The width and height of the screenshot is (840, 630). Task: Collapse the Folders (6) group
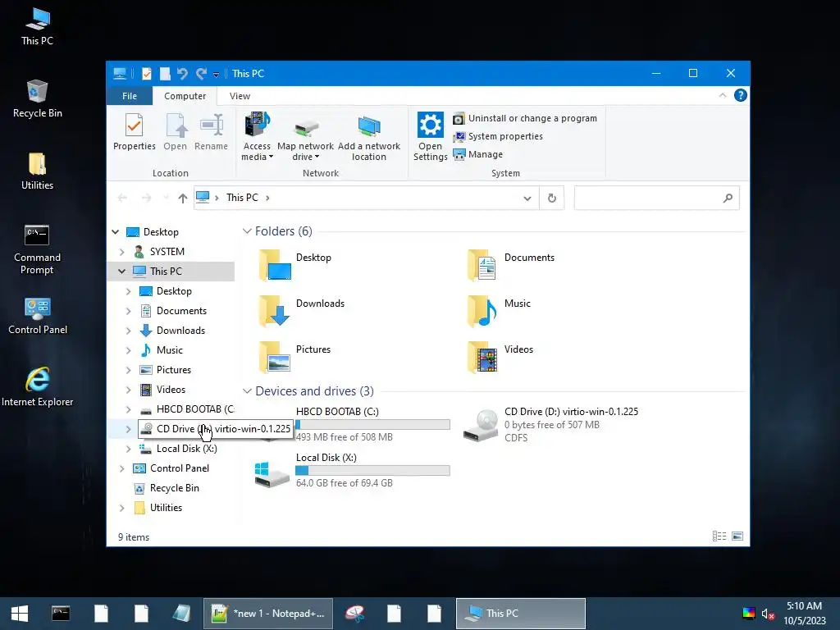[x=247, y=231]
